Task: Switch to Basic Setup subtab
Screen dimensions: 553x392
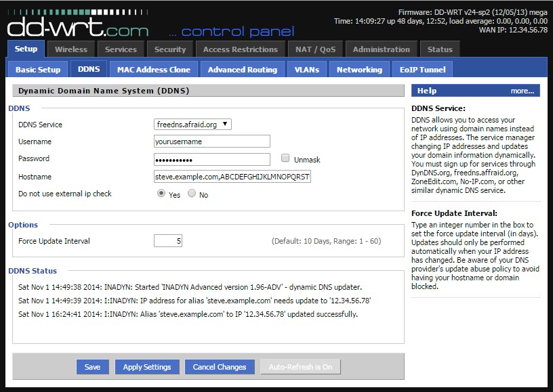Action: point(38,69)
